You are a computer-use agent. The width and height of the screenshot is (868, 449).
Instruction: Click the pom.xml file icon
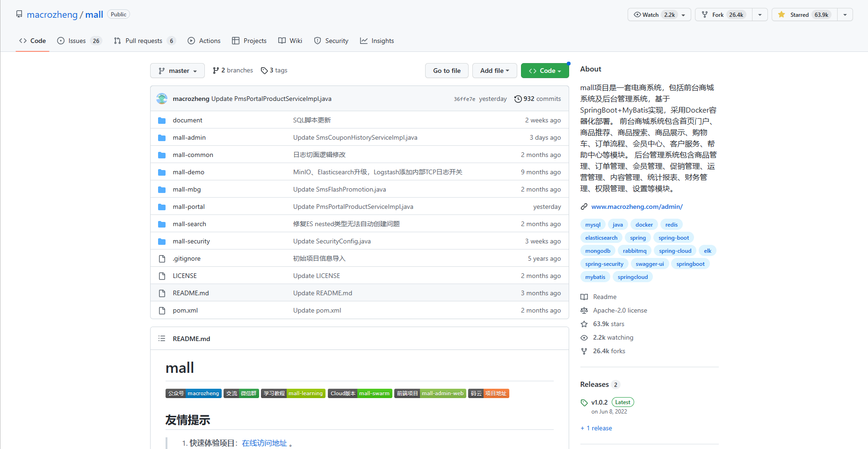click(x=162, y=310)
